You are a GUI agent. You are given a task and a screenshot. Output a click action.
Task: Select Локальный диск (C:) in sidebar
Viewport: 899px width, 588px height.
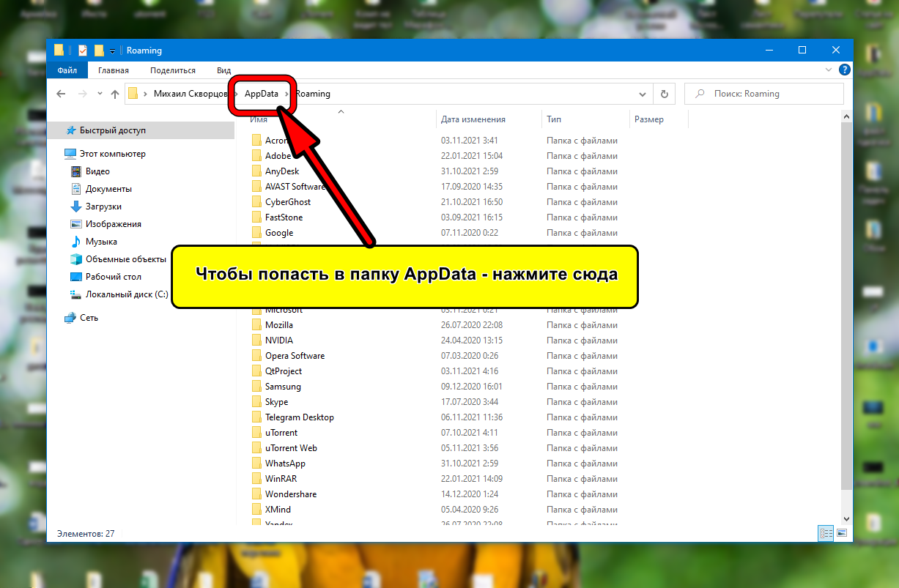(126, 294)
